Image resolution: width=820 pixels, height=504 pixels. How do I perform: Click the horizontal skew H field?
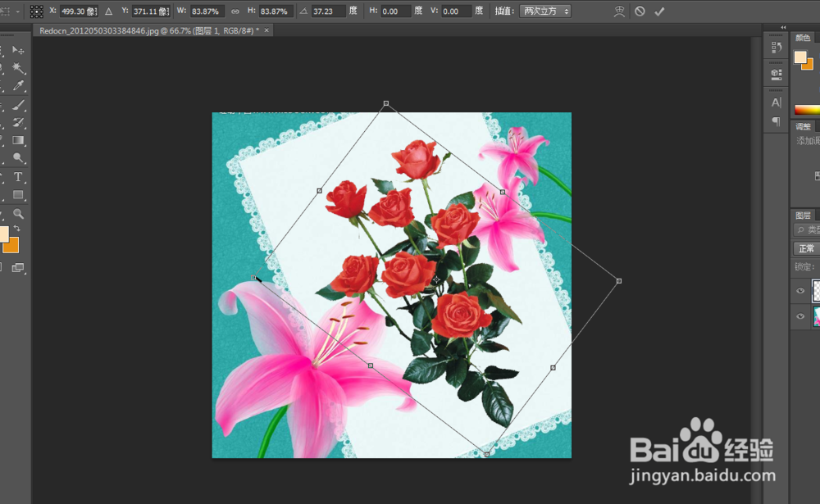tap(395, 11)
